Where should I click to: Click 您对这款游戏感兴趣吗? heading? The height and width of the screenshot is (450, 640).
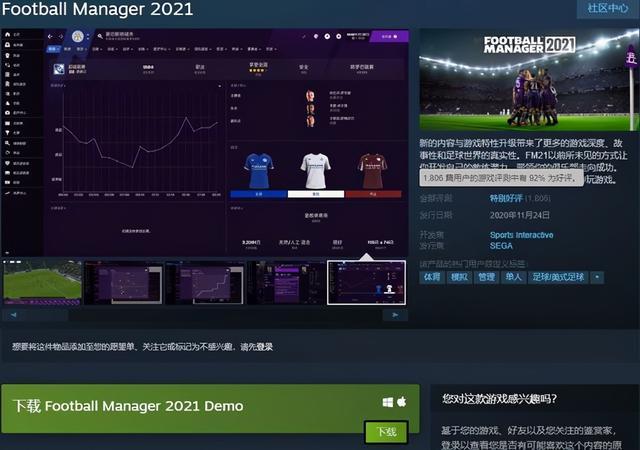pos(499,399)
